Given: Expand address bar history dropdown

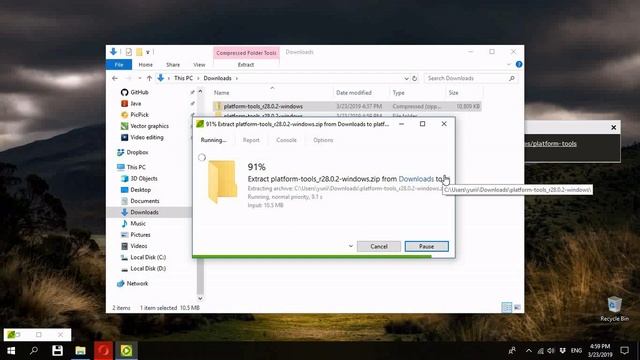Looking at the screenshot, I should 406,78.
